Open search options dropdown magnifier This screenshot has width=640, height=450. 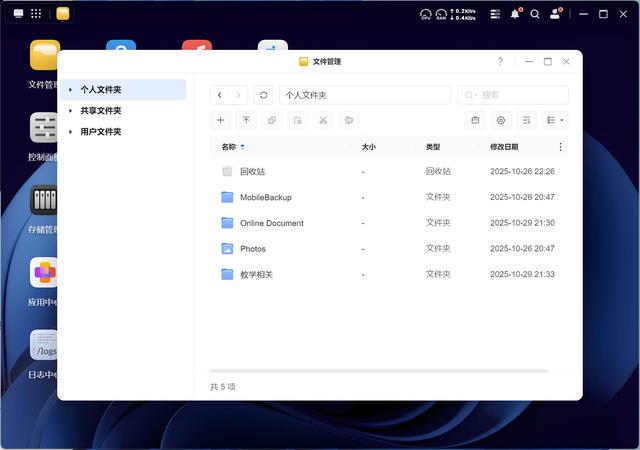tap(470, 95)
